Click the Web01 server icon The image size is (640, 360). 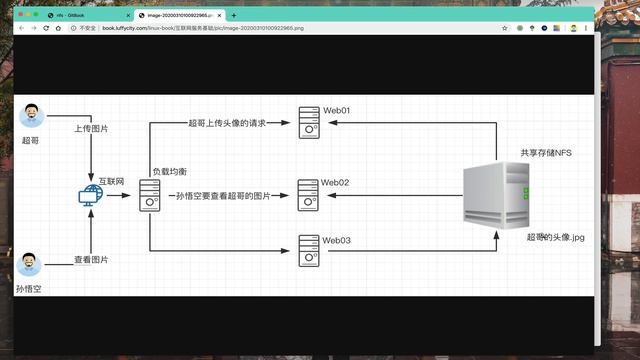pyautogui.click(x=309, y=123)
